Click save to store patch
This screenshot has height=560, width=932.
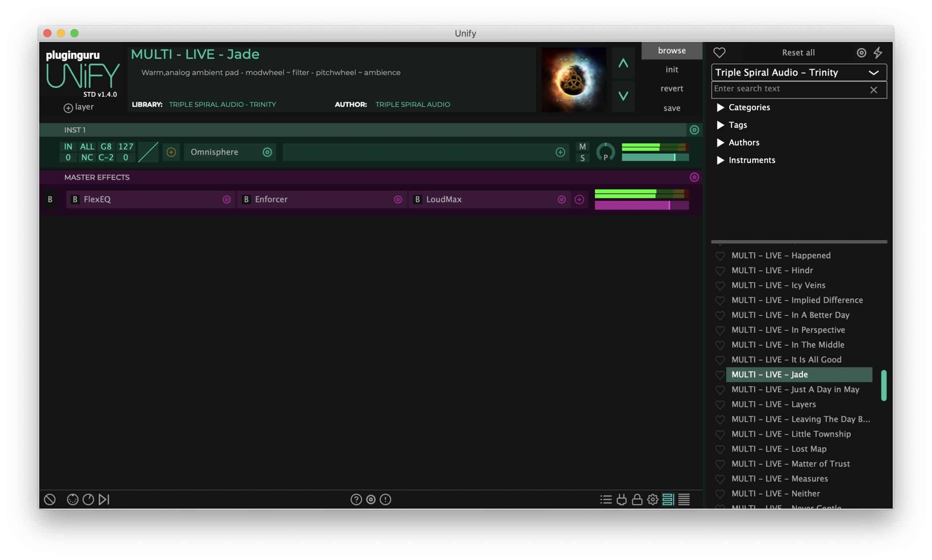(672, 108)
